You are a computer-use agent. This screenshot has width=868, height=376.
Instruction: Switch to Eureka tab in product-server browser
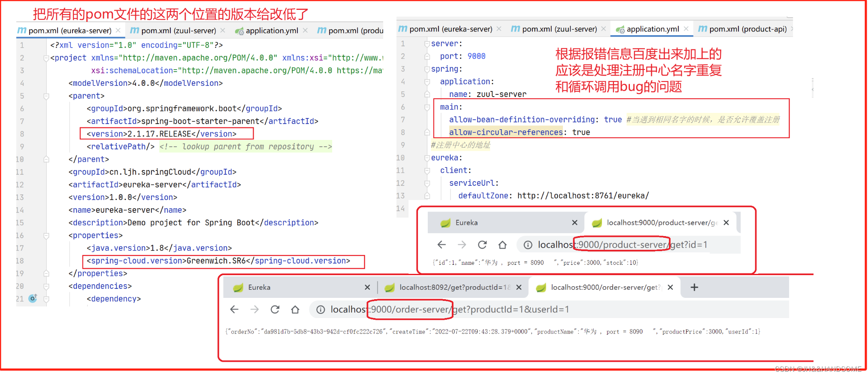[x=506, y=223]
